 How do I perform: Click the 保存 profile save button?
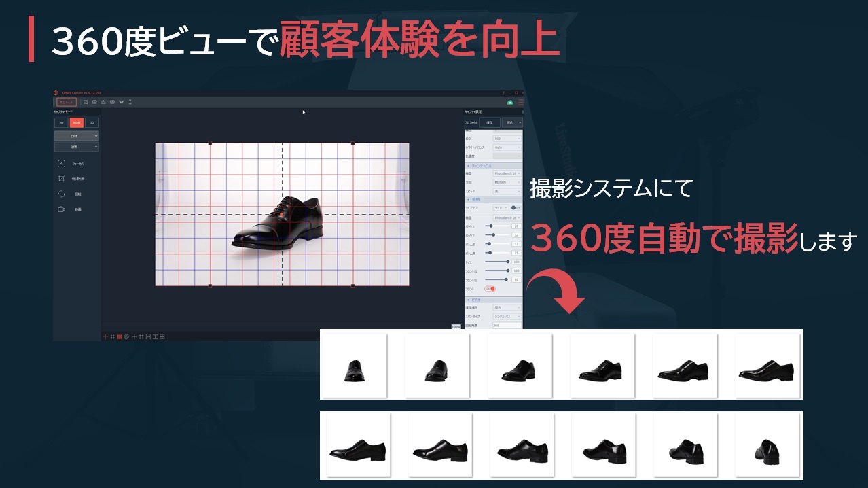pyautogui.click(x=490, y=122)
